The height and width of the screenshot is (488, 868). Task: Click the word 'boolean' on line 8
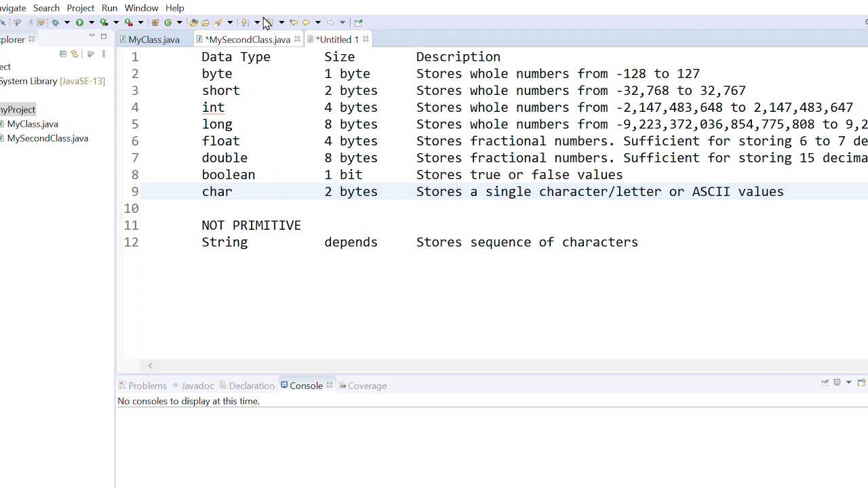click(229, 175)
